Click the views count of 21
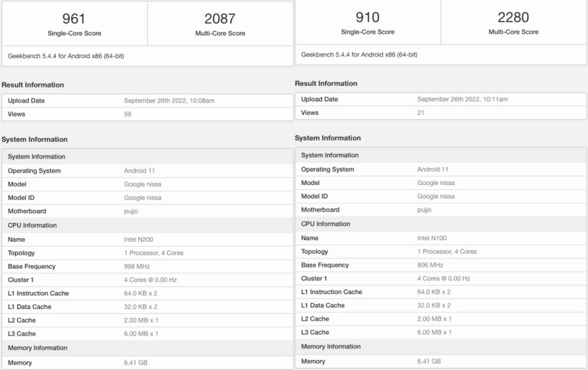 [x=421, y=113]
